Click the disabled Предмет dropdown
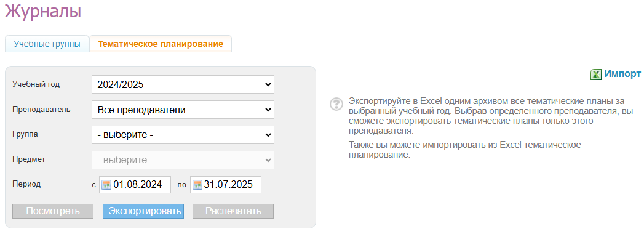This screenshot has height=234, width=644. 183,160
